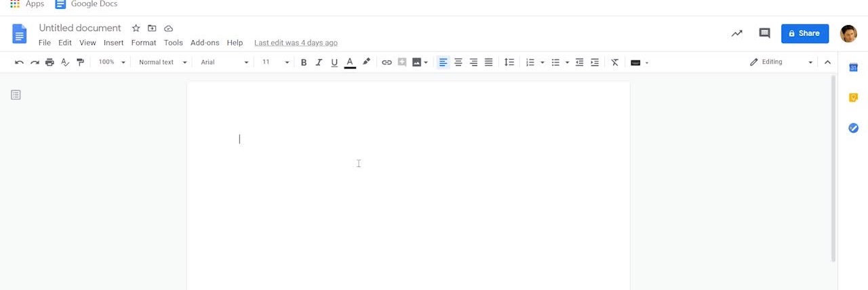Center align the text
868x290 pixels.
pyautogui.click(x=458, y=62)
